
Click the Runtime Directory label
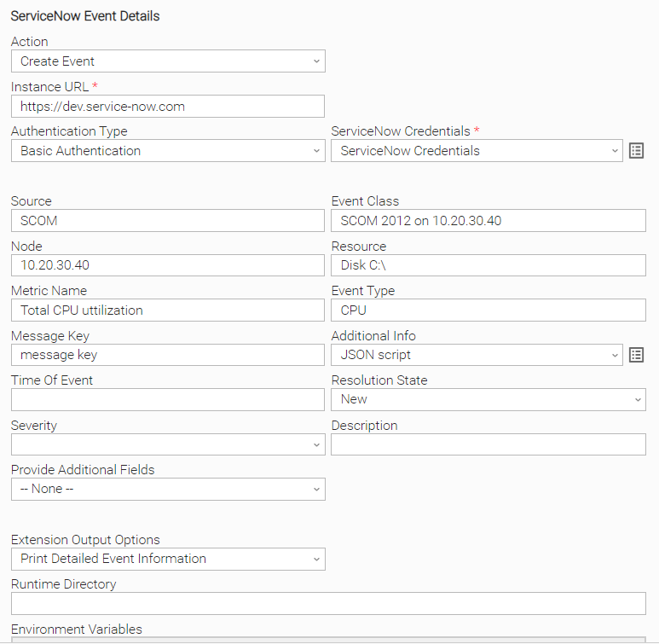tap(63, 584)
